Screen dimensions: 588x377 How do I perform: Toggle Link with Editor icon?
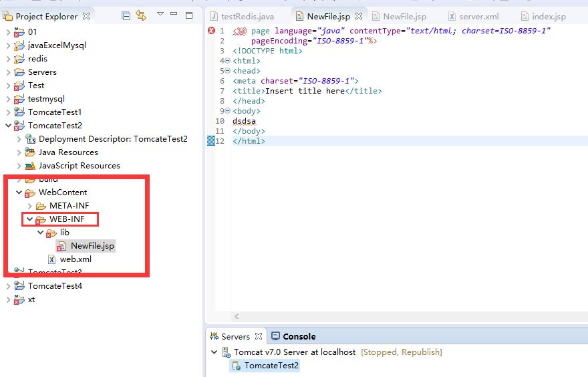point(141,16)
